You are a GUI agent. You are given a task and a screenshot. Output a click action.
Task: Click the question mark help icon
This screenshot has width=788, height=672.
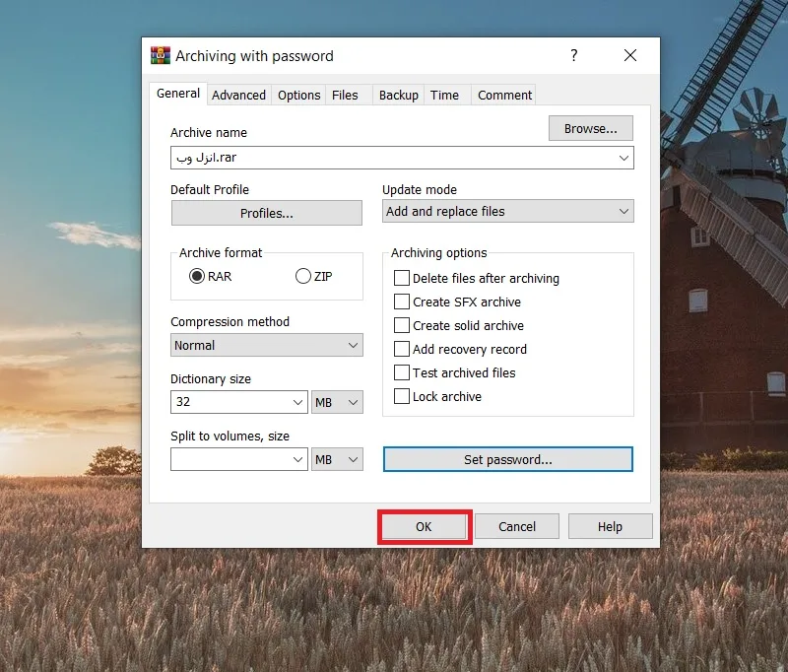pyautogui.click(x=574, y=55)
